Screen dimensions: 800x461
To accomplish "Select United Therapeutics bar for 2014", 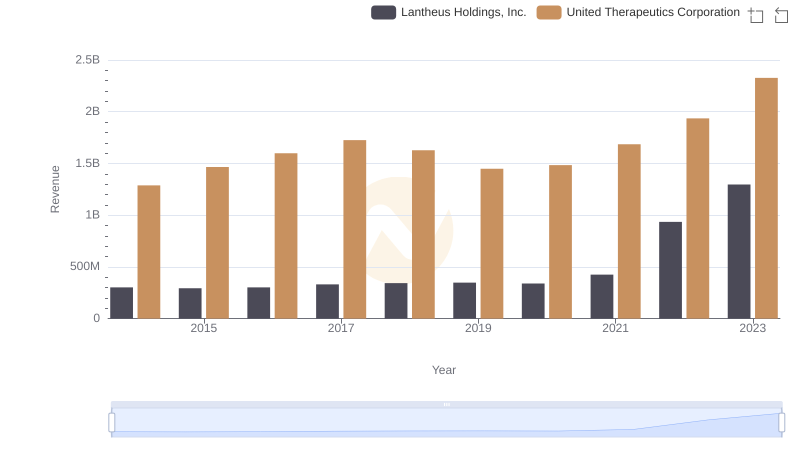I will (x=149, y=252).
